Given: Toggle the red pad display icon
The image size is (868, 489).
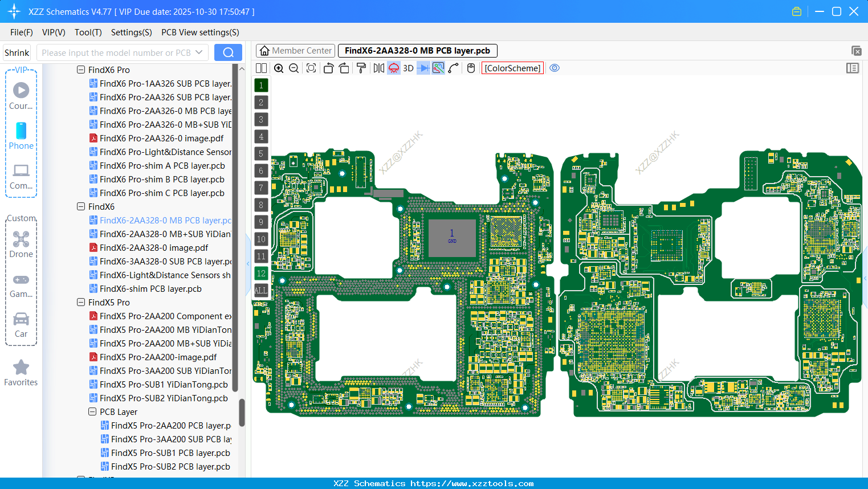Looking at the screenshot, I should click(x=394, y=68).
